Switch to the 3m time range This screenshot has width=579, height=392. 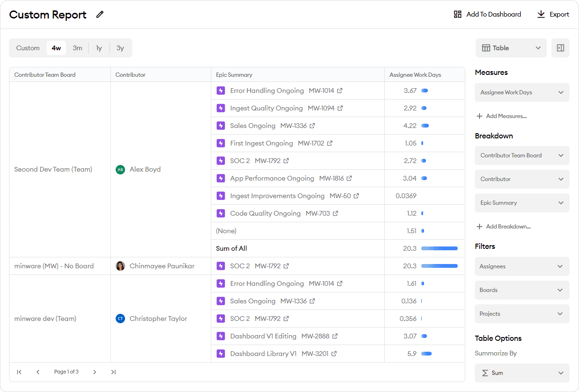77,48
